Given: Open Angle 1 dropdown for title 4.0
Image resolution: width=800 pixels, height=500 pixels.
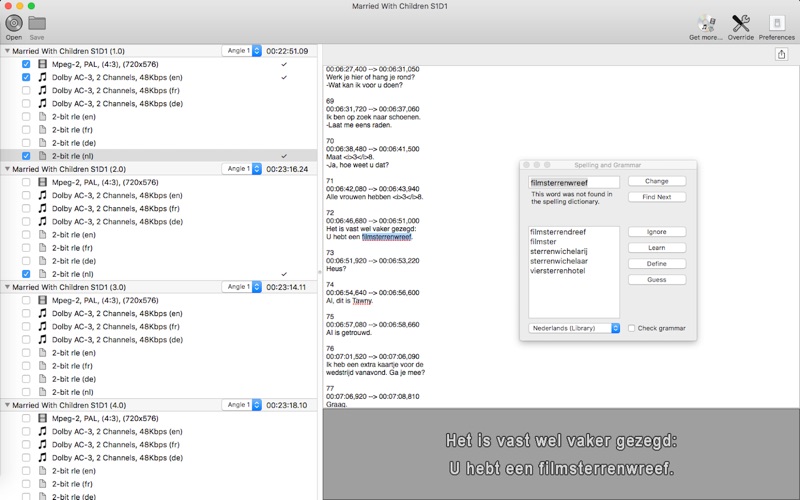Looking at the screenshot, I should pos(242,405).
